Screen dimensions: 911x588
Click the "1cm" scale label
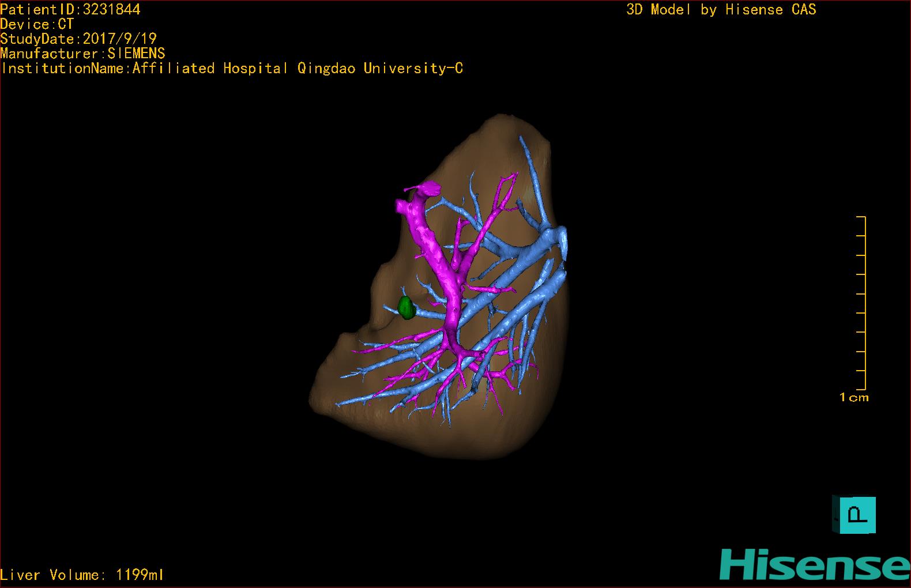[854, 397]
